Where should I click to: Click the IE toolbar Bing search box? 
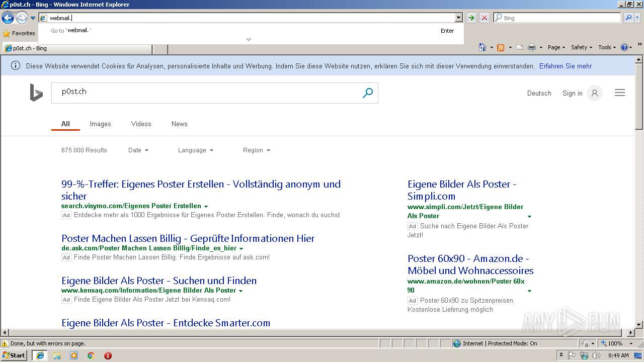pyautogui.click(x=557, y=18)
